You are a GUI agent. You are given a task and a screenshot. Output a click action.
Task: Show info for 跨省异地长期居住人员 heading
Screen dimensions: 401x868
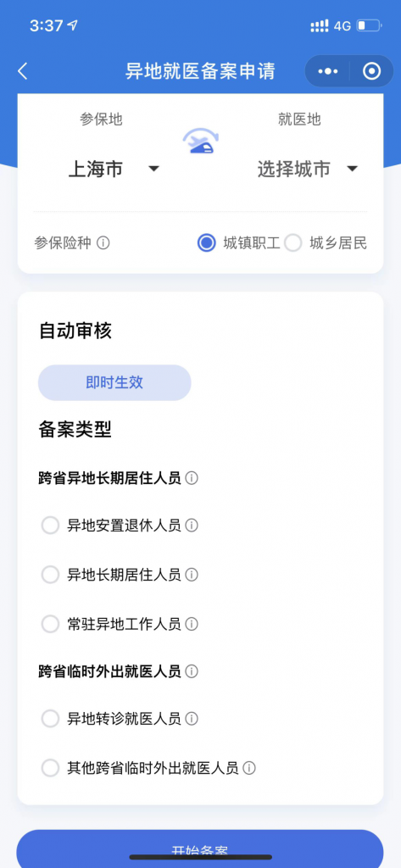[x=191, y=478]
